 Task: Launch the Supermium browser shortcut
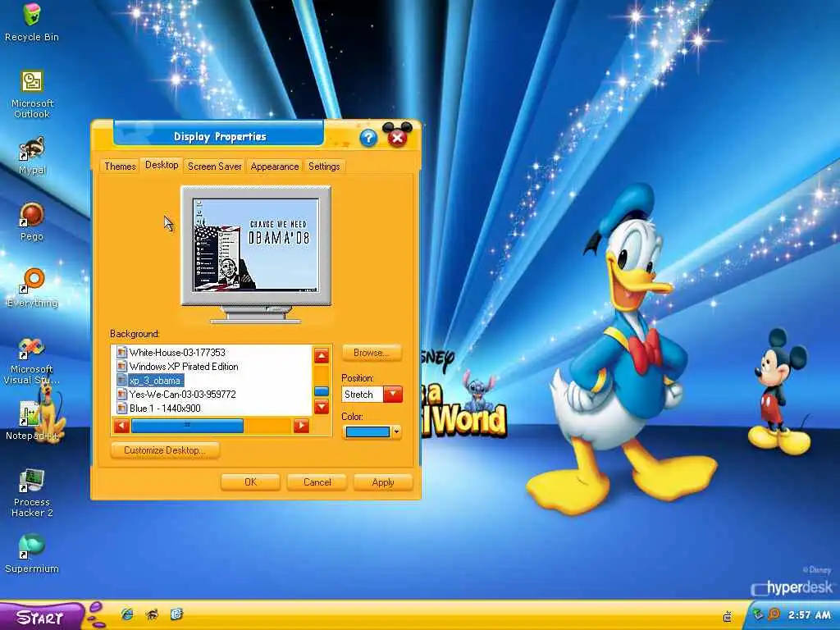[32, 554]
